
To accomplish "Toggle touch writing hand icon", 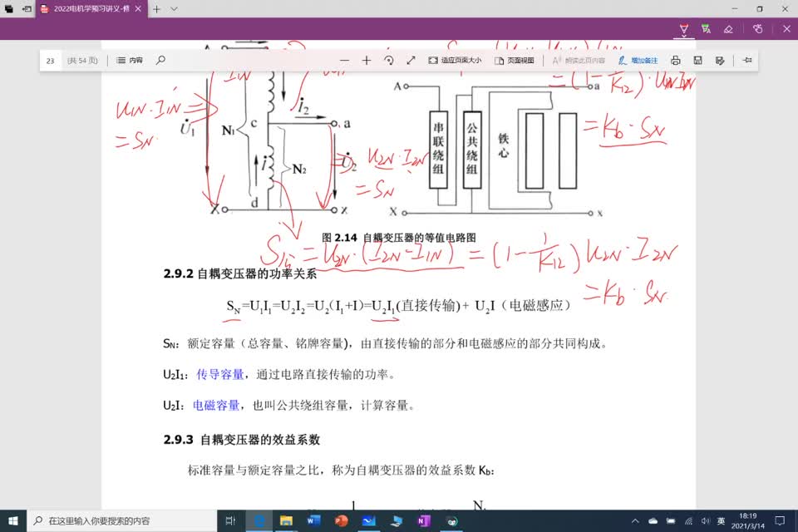I will [758, 29].
